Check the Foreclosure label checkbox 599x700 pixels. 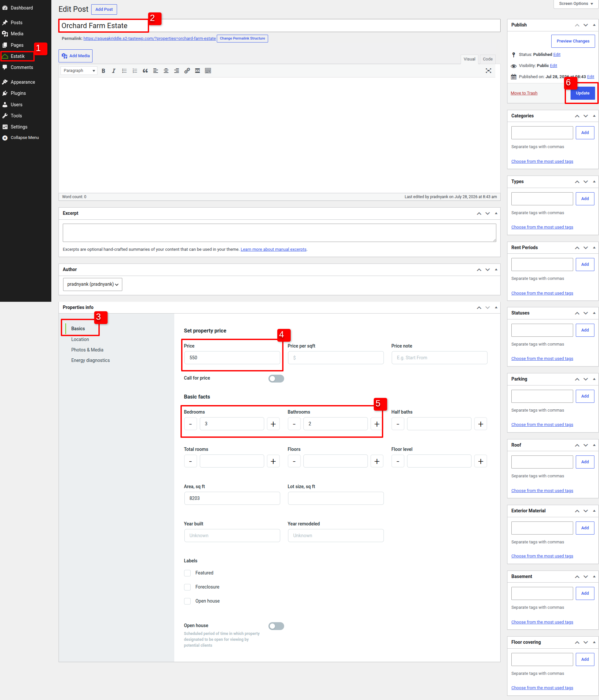[x=187, y=587]
